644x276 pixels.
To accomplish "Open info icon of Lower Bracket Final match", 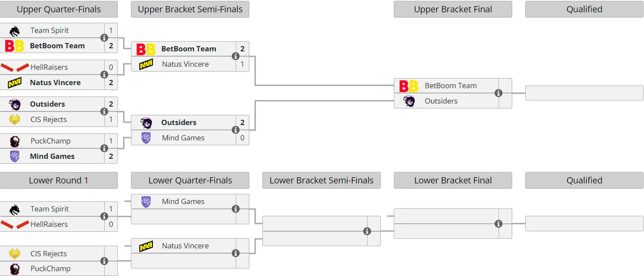I will tap(498, 224).
